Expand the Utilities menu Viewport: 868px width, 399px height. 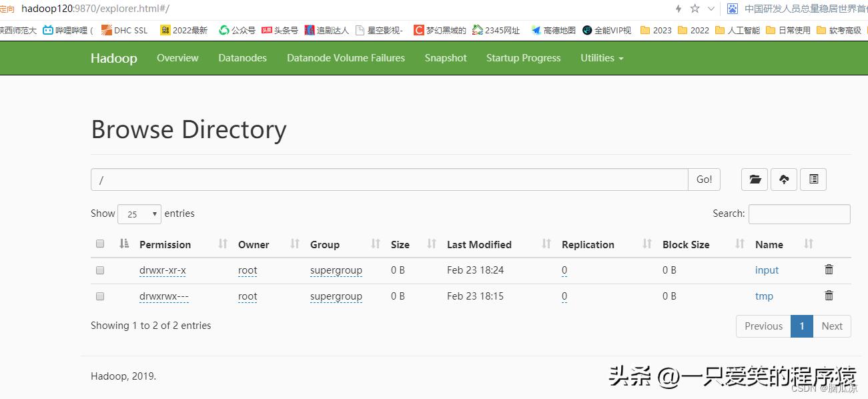(601, 58)
